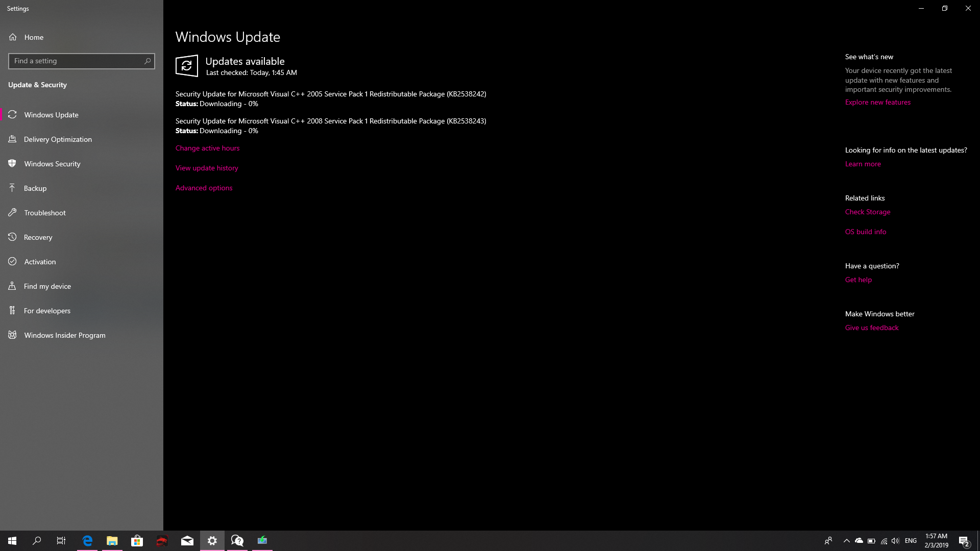Click Get help link

point(858,280)
